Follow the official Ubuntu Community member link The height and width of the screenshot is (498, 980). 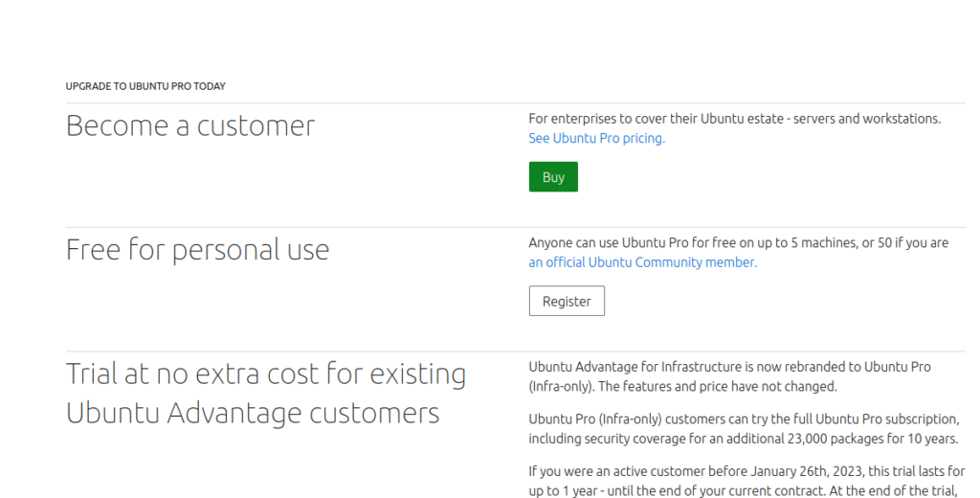coord(642,262)
